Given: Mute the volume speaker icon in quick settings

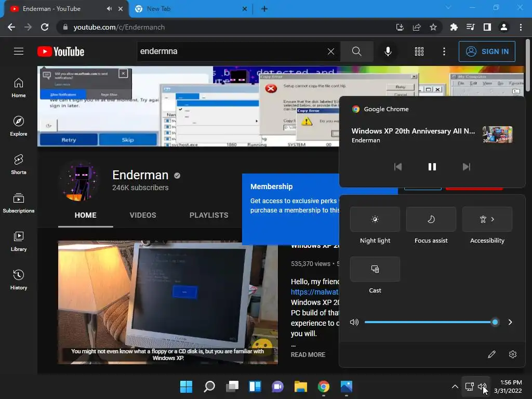Looking at the screenshot, I should 354,322.
